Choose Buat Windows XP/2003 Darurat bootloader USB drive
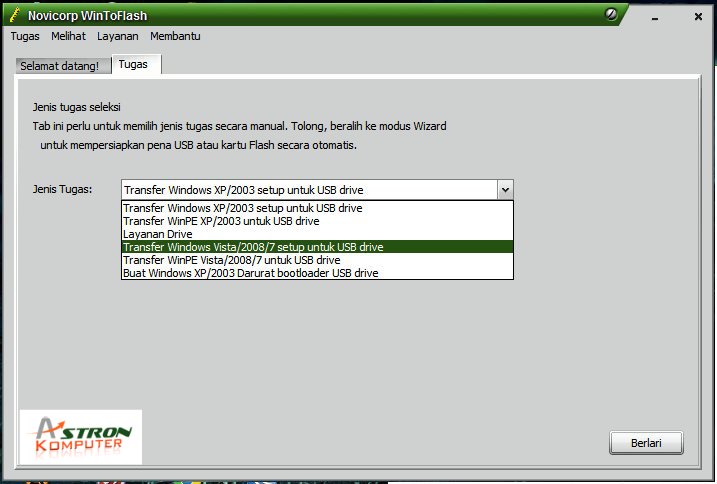The height and width of the screenshot is (484, 717). click(x=317, y=273)
